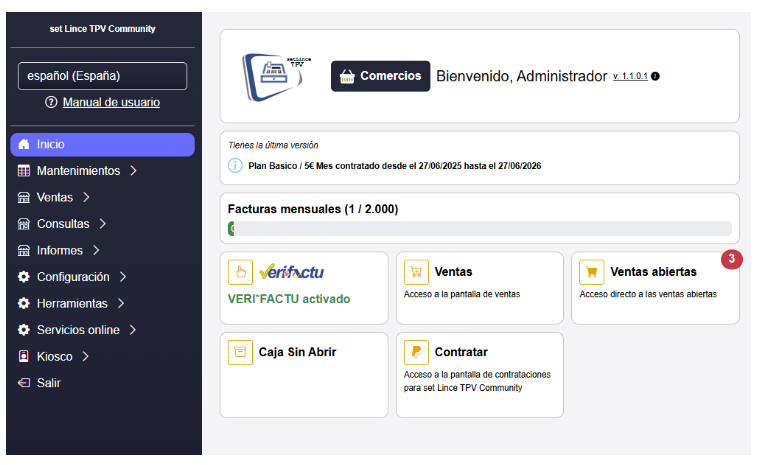This screenshot has height=465, width=762.
Task: Click the help icon next to Manual de usuario
Action: 51,103
